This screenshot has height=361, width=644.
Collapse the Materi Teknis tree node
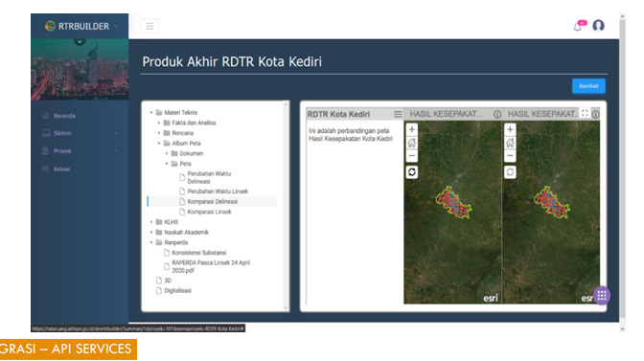pyautogui.click(x=151, y=112)
